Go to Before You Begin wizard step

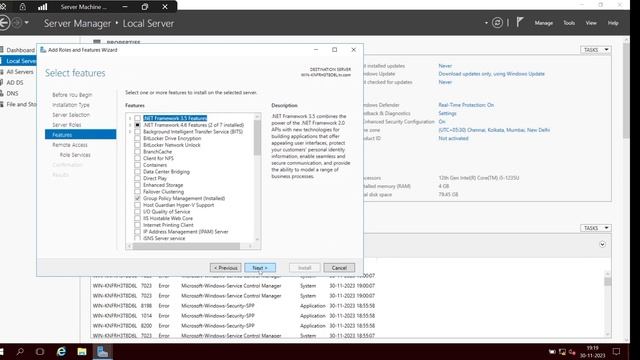click(72, 95)
